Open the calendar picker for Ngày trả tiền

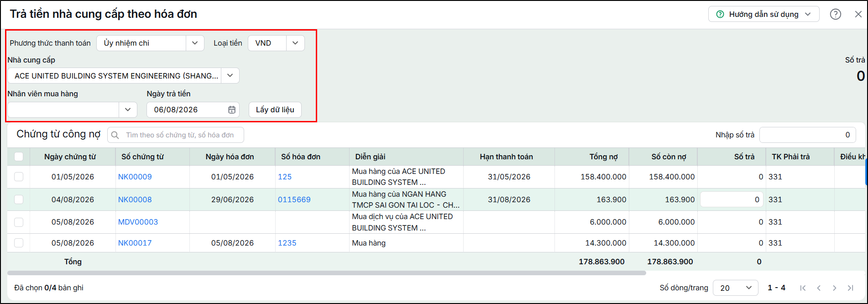[232, 110]
